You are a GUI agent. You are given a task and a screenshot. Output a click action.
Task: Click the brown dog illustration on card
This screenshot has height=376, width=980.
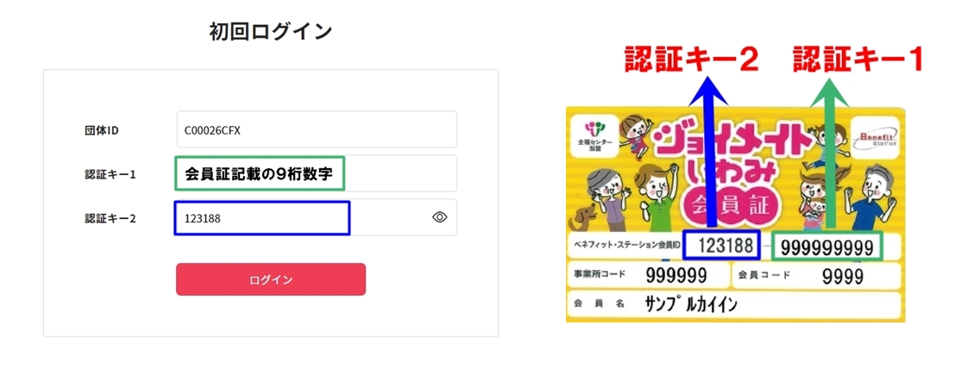tap(581, 219)
